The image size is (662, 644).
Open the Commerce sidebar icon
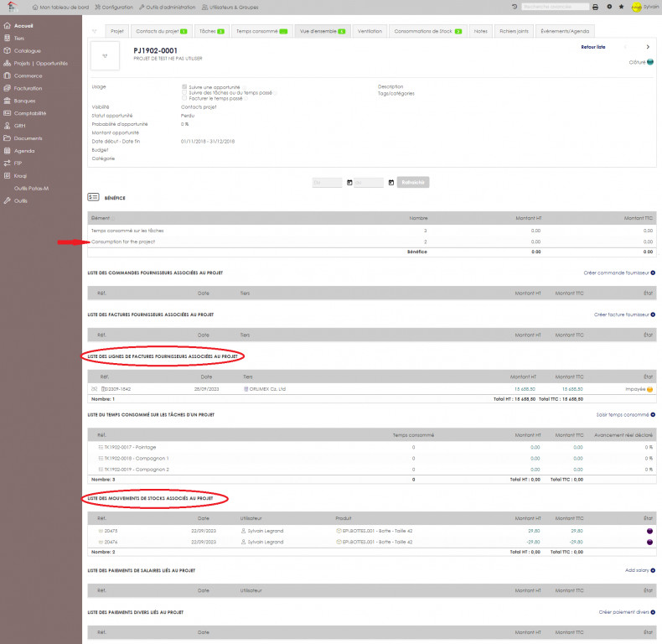[x=7, y=75]
